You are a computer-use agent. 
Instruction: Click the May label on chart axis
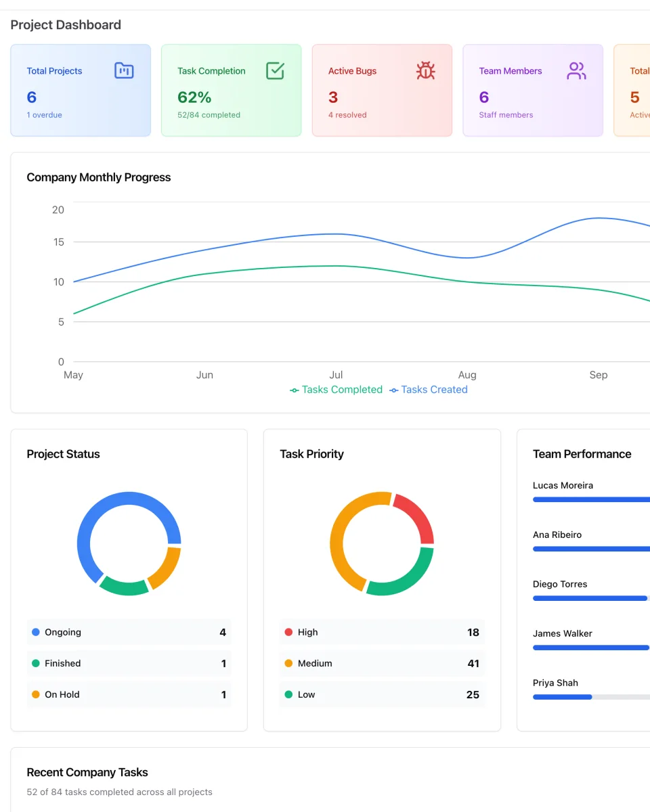click(73, 375)
